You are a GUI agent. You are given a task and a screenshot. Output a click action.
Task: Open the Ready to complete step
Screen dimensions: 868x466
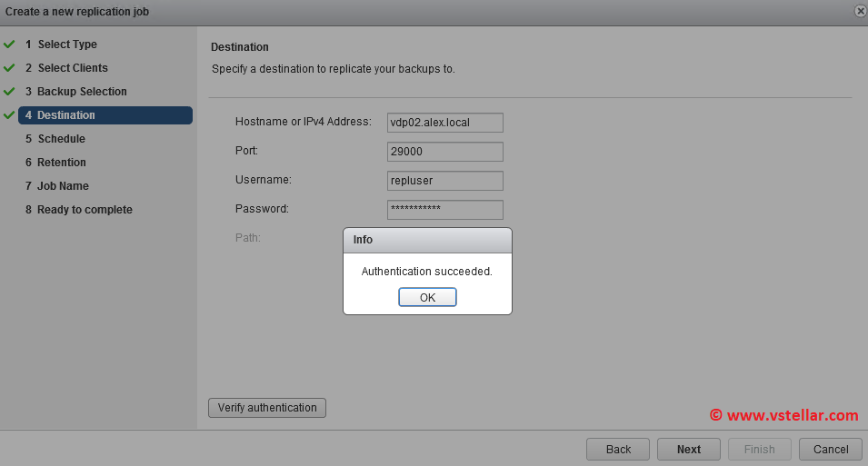coord(84,210)
